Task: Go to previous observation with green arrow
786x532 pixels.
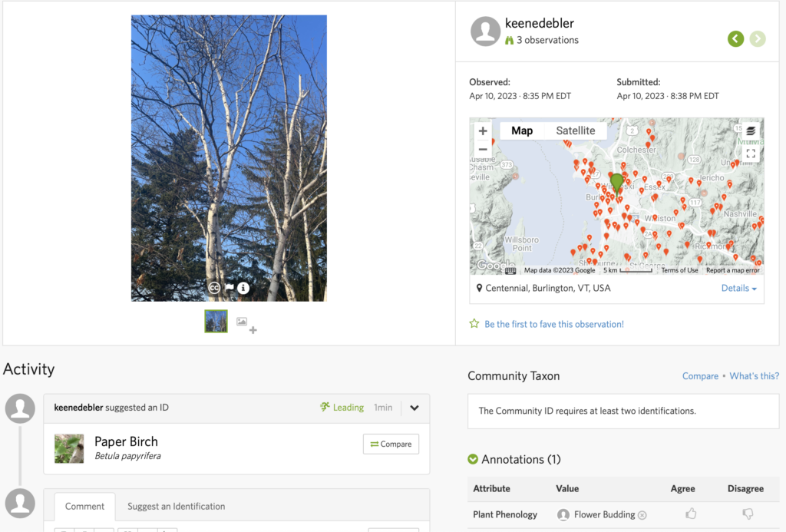Action: pyautogui.click(x=735, y=38)
